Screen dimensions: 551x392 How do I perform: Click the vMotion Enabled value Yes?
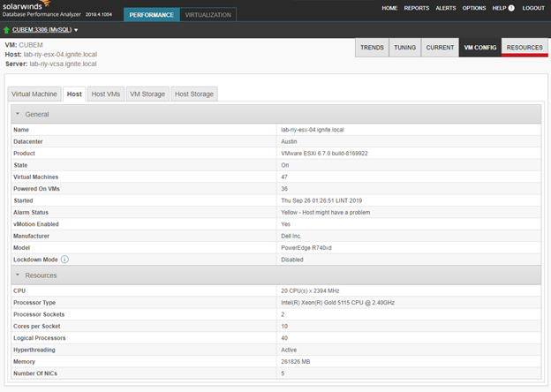point(286,224)
